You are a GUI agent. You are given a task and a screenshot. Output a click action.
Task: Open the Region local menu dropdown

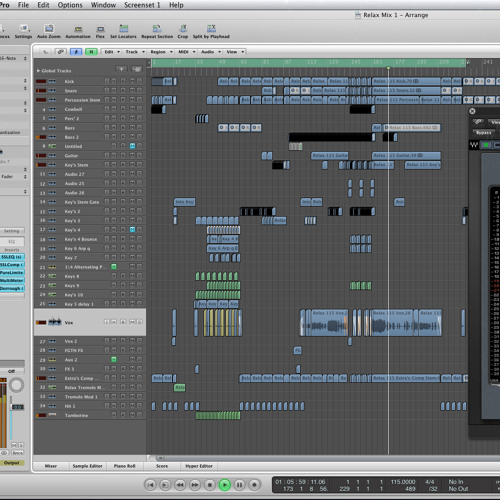pos(161,52)
